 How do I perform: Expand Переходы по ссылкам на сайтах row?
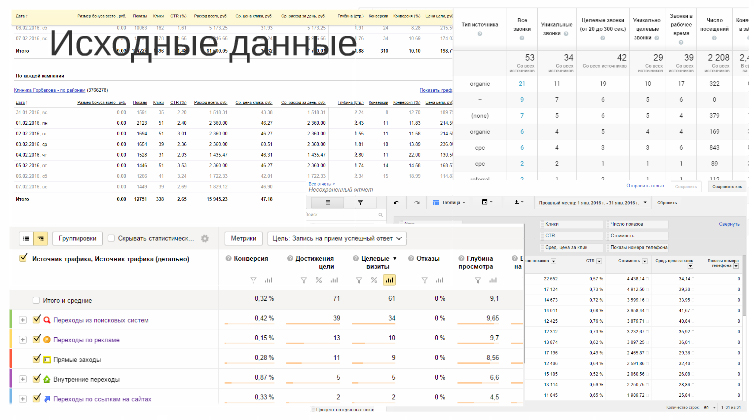pyautogui.click(x=23, y=399)
